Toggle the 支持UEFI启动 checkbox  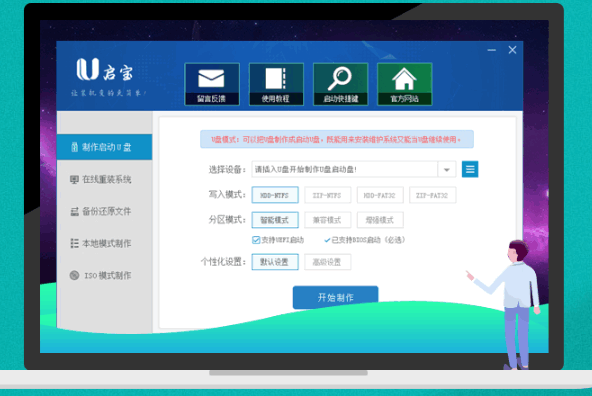pos(256,240)
